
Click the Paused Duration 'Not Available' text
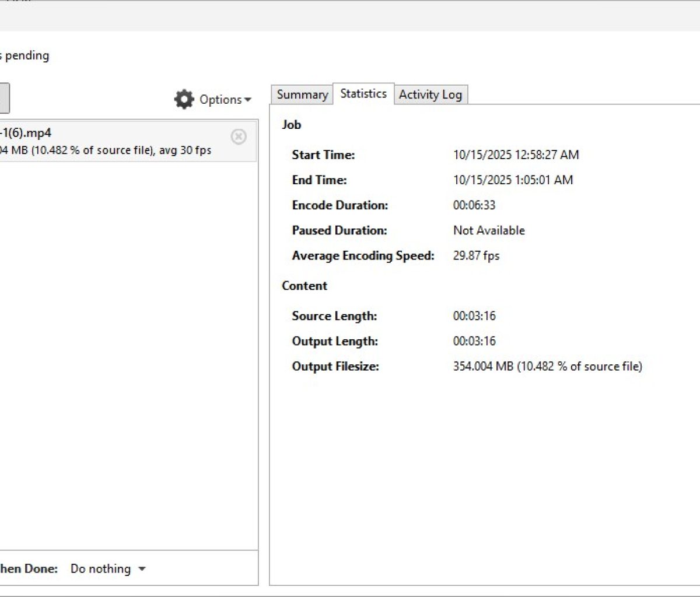pyautogui.click(x=489, y=230)
